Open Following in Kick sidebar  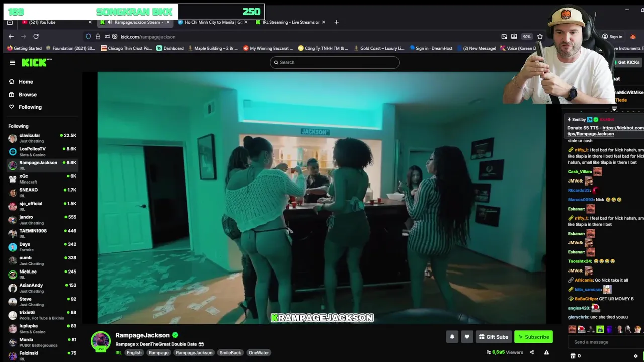[x=26, y=107]
